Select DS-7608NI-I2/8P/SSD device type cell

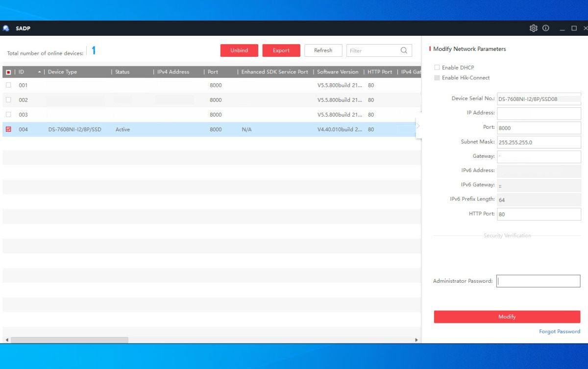click(74, 129)
